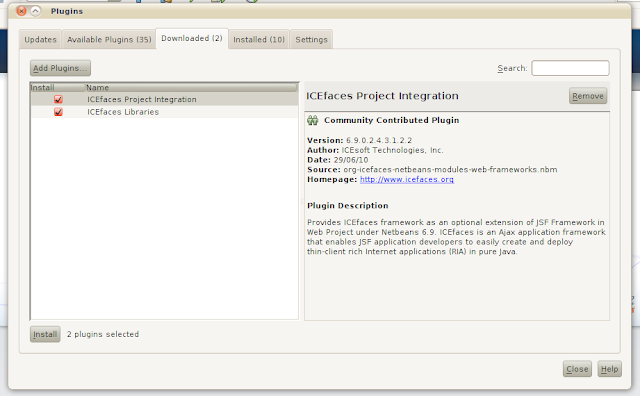Uncheck ICEfaces Project Integration install checkbox
Image resolution: width=640 pixels, height=396 pixels.
pos(58,100)
